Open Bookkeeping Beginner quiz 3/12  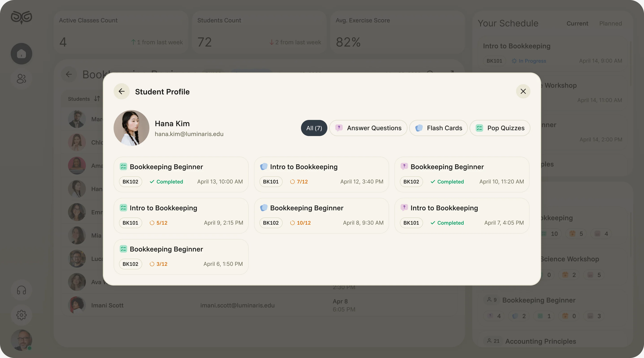pyautogui.click(x=181, y=257)
